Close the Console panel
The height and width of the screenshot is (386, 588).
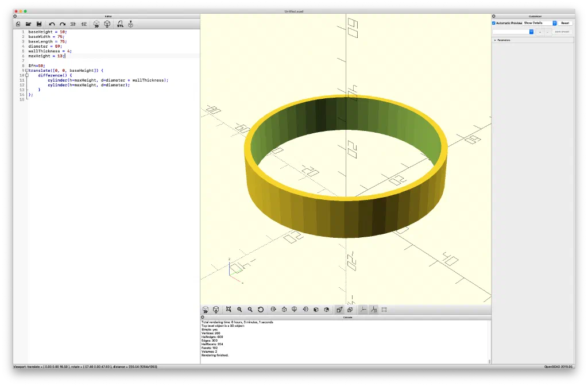click(203, 317)
